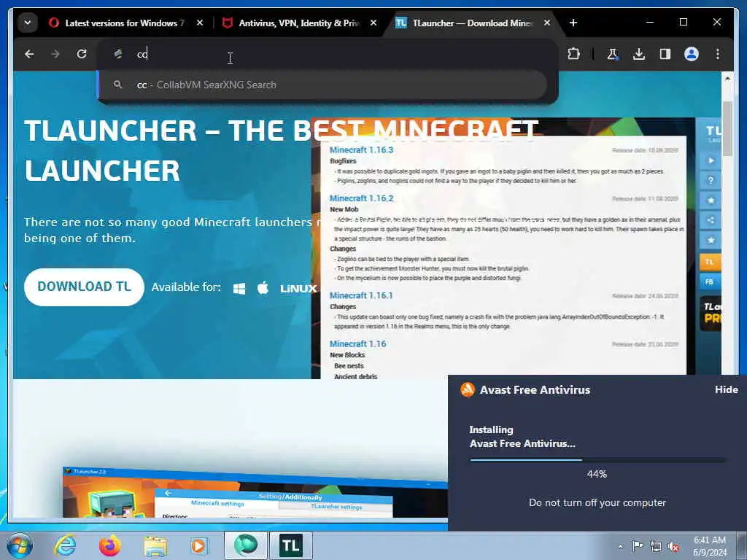Click the Apple platform icon
This screenshot has height=560, width=747.
click(x=263, y=287)
